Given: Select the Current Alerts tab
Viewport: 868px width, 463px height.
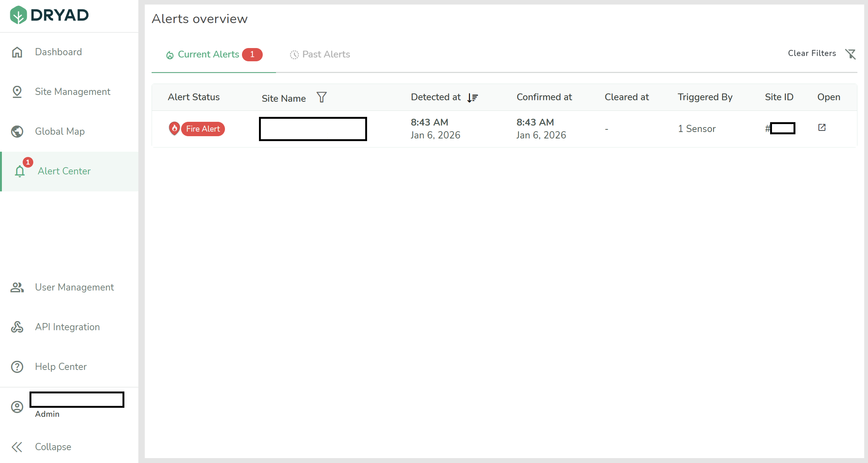Looking at the screenshot, I should coord(208,54).
